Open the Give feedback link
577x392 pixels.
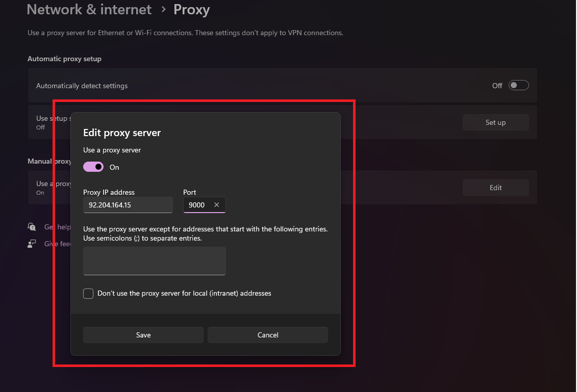(57, 243)
